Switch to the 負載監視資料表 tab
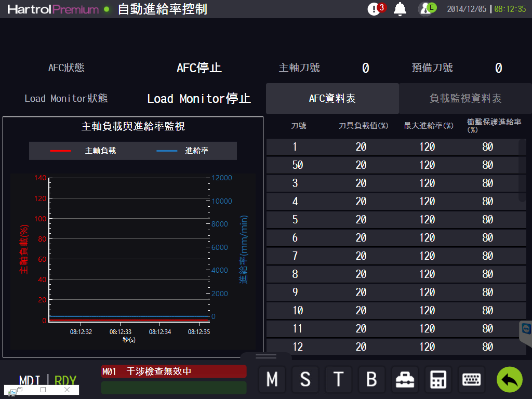The image size is (532, 399). click(x=465, y=98)
